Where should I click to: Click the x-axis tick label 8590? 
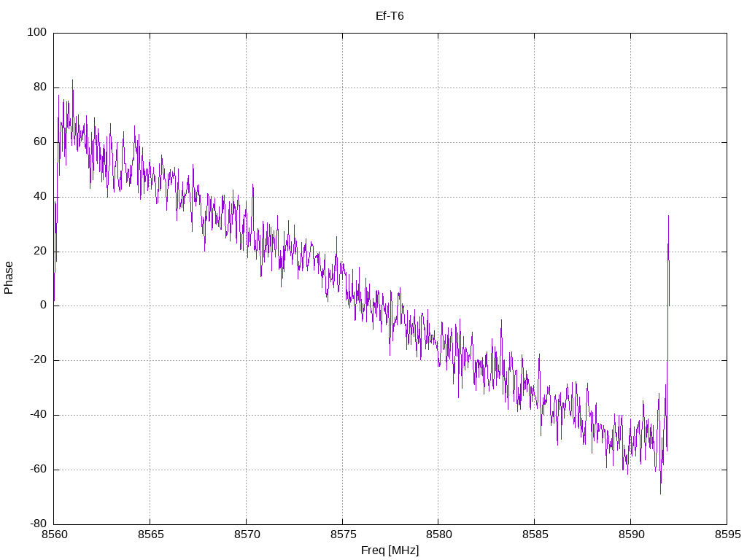pyautogui.click(x=631, y=534)
